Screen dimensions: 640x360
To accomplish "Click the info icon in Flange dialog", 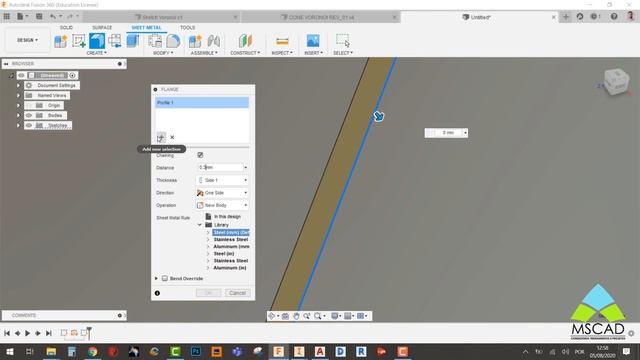I will click(157, 293).
